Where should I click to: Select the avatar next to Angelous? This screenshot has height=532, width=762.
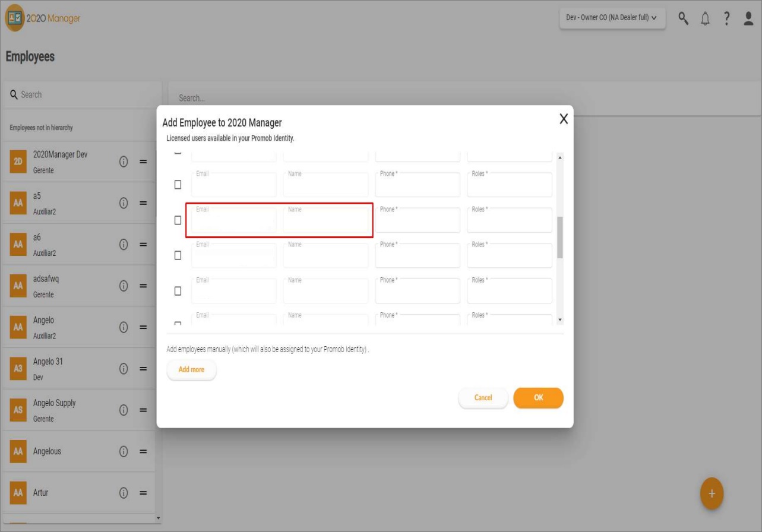(17, 452)
